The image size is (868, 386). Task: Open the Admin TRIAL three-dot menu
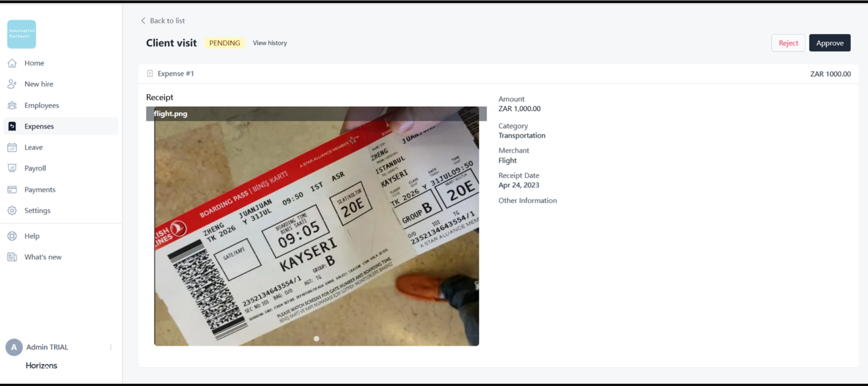coord(111,347)
